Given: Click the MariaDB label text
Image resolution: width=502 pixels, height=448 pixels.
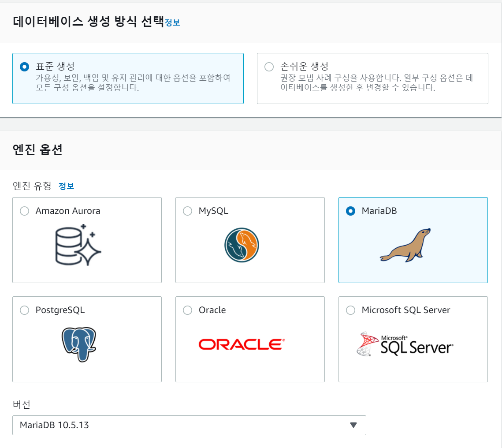Looking at the screenshot, I should [x=379, y=211].
